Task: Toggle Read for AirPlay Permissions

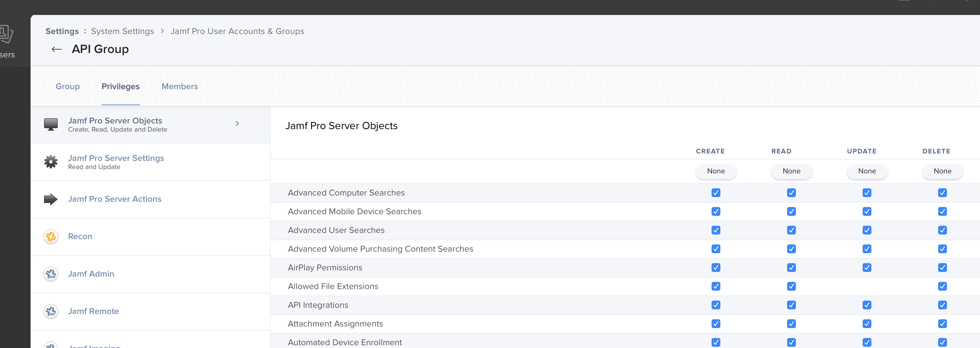Action: (x=791, y=268)
